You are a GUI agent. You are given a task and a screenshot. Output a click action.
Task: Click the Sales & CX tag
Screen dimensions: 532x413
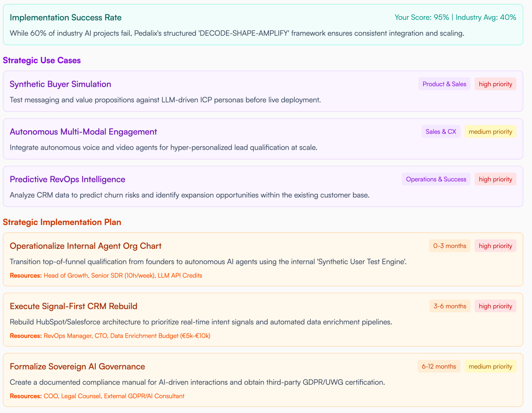pos(441,132)
